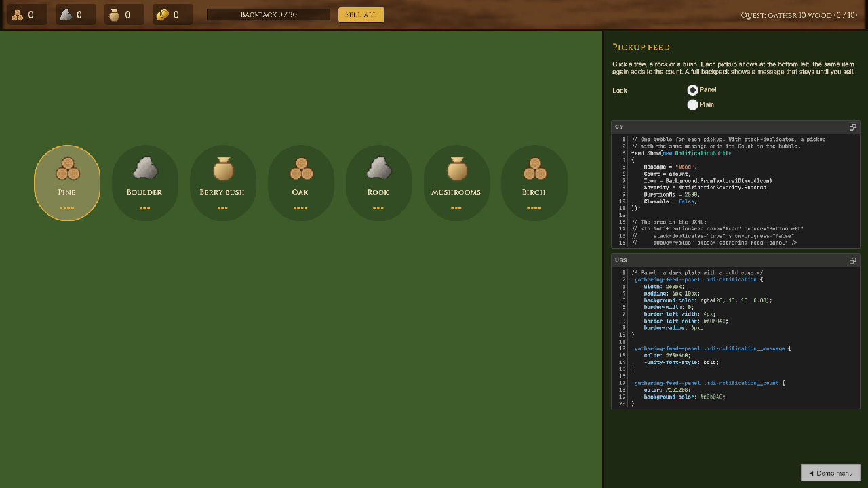Viewport: 868px width, 488px height.
Task: Collect the Mushrooms node
Action: coord(456,183)
